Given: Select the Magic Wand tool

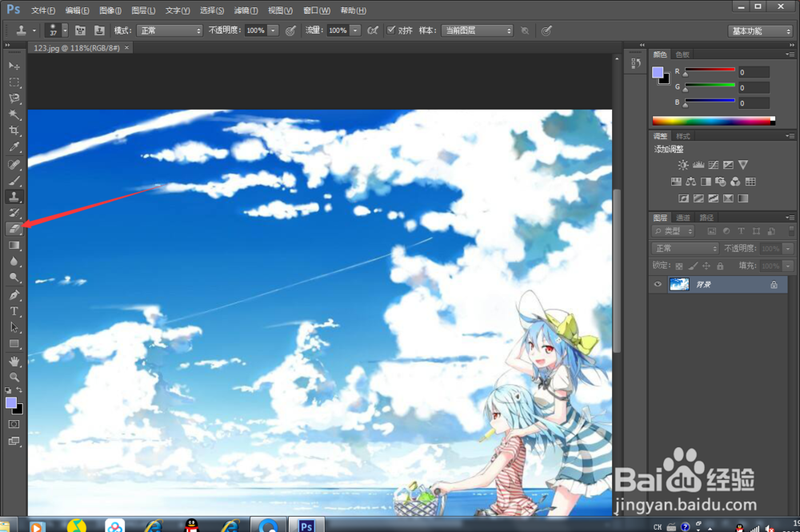Looking at the screenshot, I should click(14, 114).
